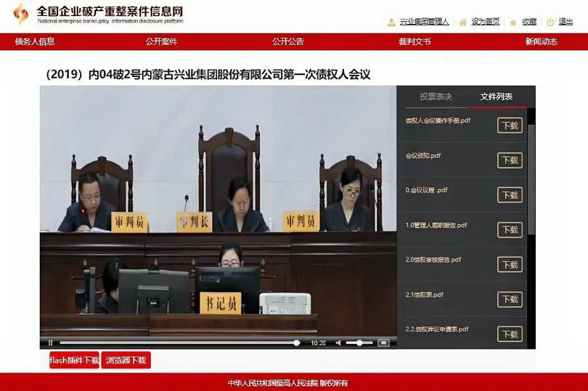
Task: Click file name 2.1债权表.pdf
Action: (424, 294)
